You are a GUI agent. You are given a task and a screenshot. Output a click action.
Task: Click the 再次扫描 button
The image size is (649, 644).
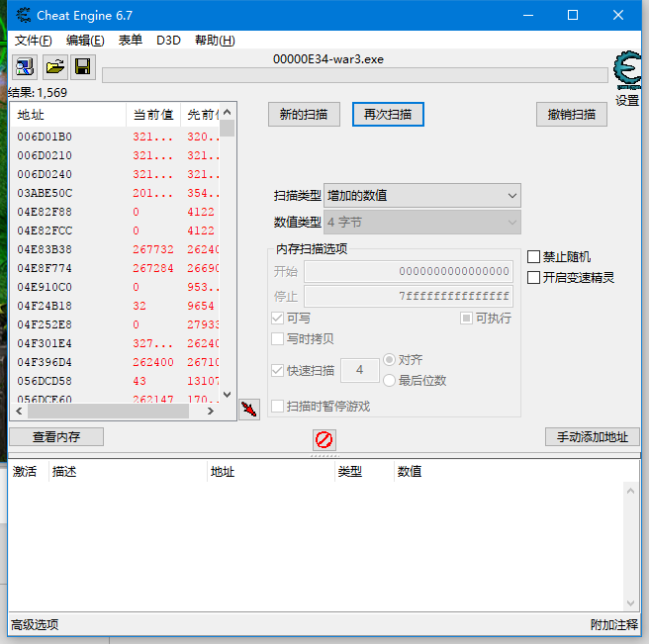[388, 114]
